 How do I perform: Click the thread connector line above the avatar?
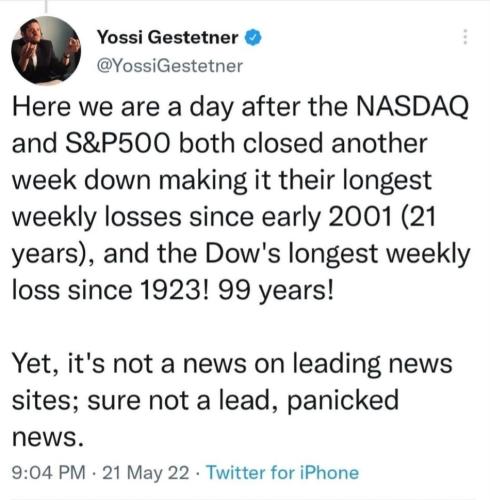[x=46, y=6]
